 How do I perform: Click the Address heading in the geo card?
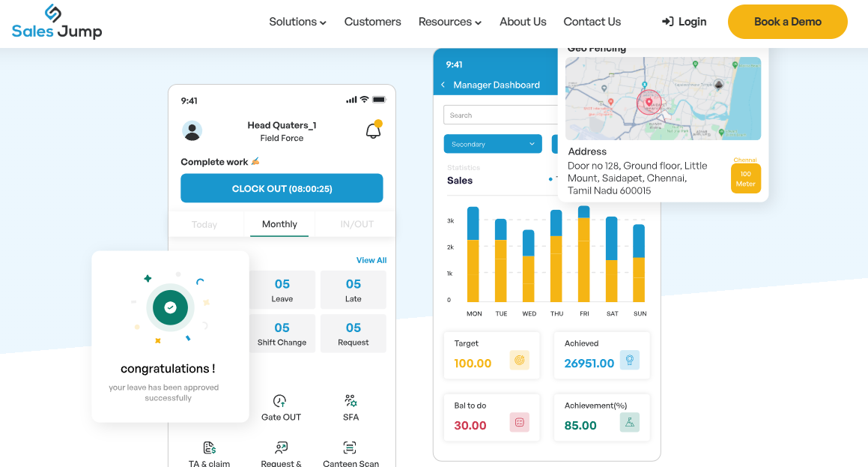point(587,151)
